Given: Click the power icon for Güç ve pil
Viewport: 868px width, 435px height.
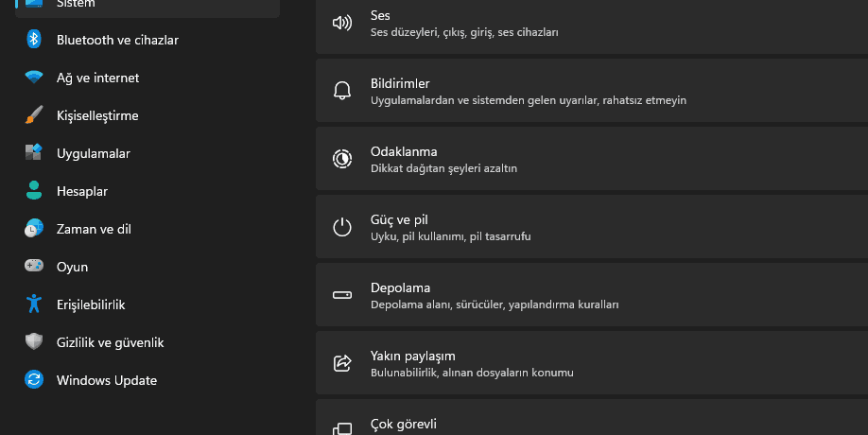Looking at the screenshot, I should click(342, 227).
